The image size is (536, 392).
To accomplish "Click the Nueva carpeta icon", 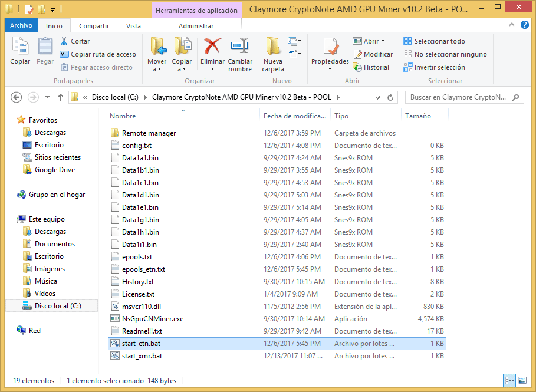I will [x=273, y=46].
